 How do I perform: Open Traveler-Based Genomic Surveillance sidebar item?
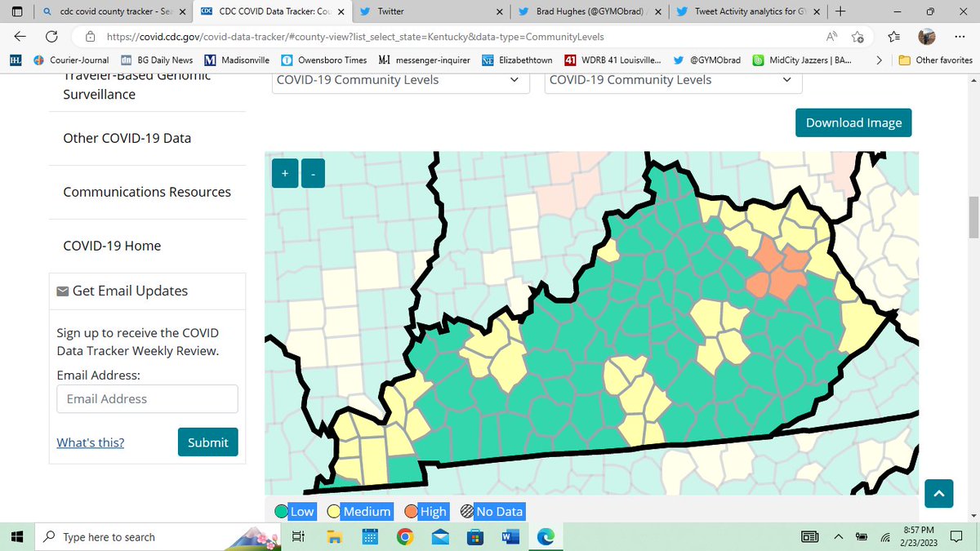[137, 84]
